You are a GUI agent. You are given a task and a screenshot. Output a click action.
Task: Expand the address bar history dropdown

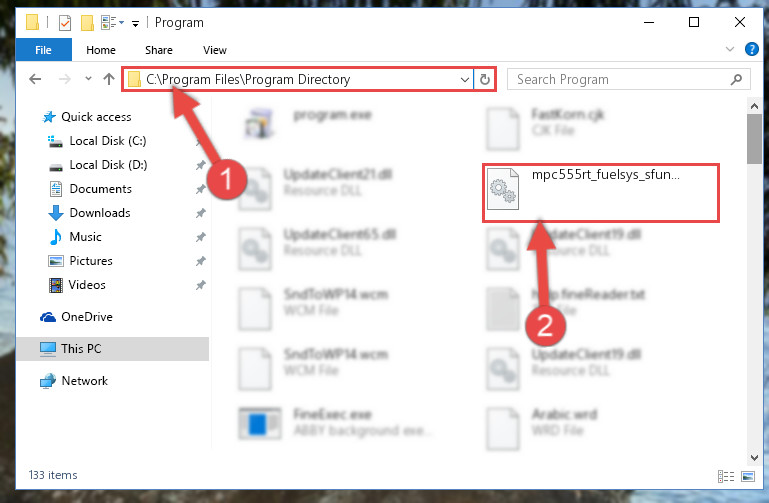[464, 79]
